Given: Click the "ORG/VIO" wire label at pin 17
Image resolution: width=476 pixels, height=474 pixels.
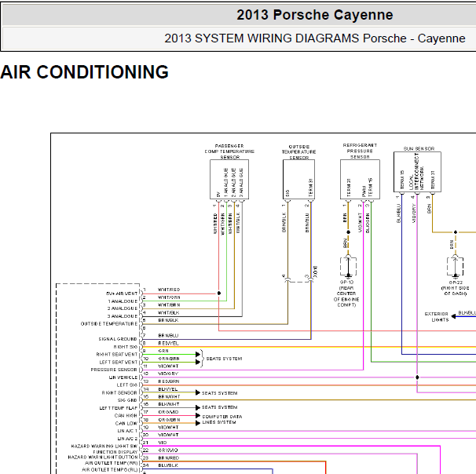Looking at the screenshot, I should click(x=168, y=412).
